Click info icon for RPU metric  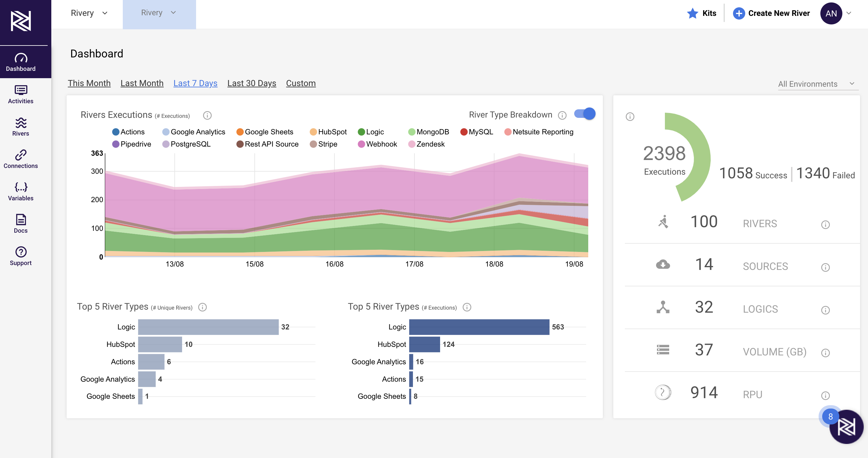[825, 395]
